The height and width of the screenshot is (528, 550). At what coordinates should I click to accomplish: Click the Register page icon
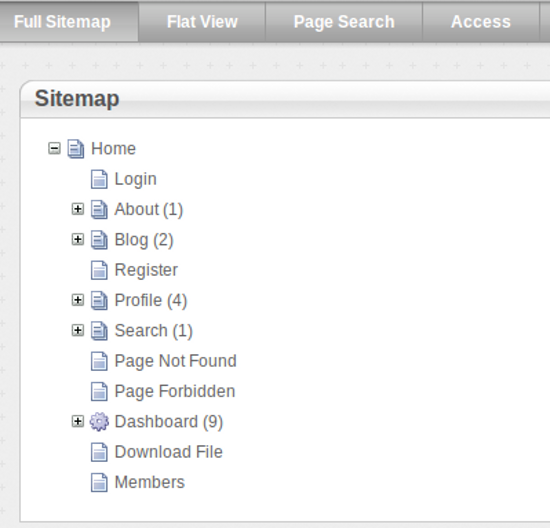tap(99, 270)
